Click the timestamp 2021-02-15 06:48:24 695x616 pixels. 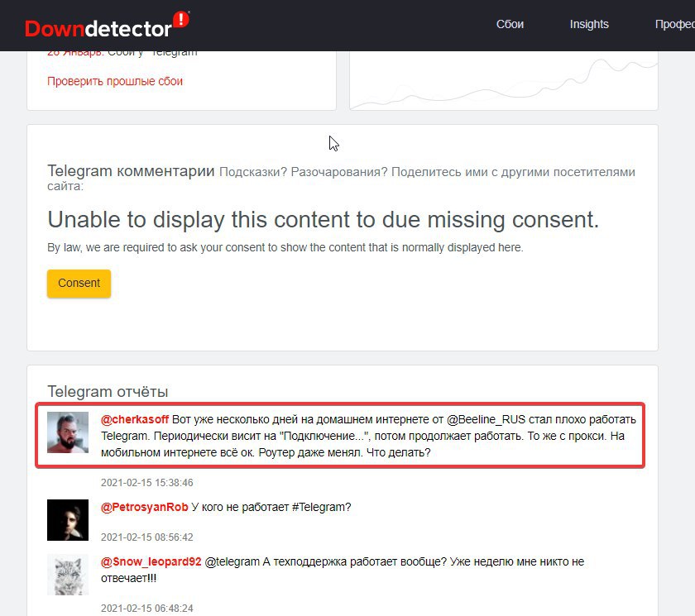point(147,609)
